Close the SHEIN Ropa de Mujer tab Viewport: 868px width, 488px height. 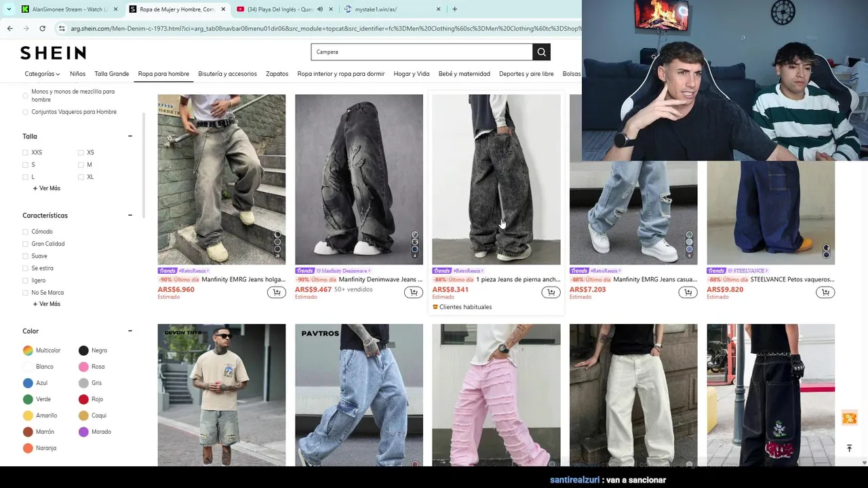pos(223,9)
